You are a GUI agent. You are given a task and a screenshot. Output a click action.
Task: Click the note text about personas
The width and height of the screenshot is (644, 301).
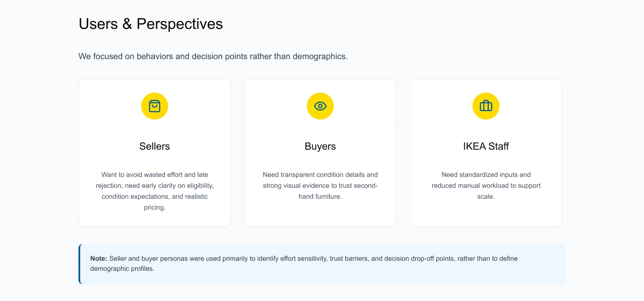coord(304,264)
